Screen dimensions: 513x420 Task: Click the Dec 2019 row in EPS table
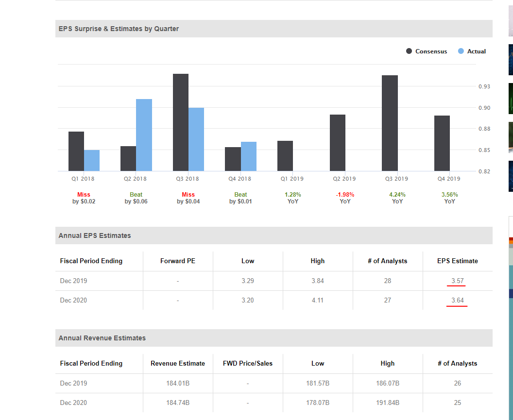[x=274, y=281]
